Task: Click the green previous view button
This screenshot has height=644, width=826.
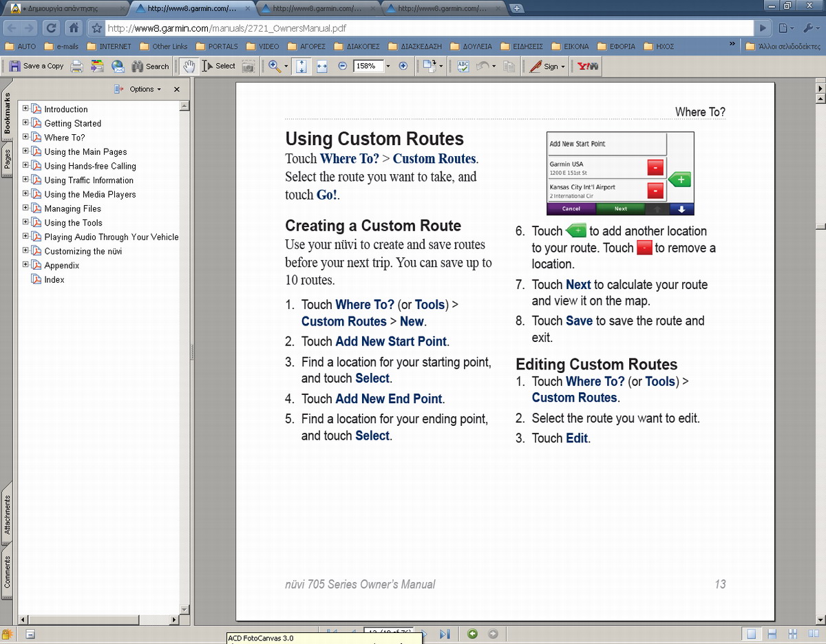Action: pos(472,634)
